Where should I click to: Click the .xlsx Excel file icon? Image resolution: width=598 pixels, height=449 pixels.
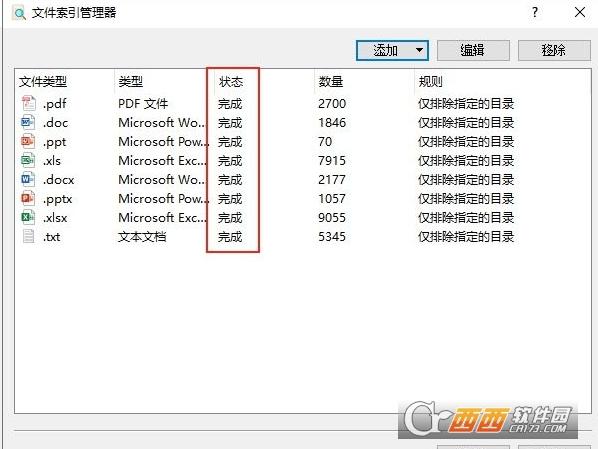point(28,217)
